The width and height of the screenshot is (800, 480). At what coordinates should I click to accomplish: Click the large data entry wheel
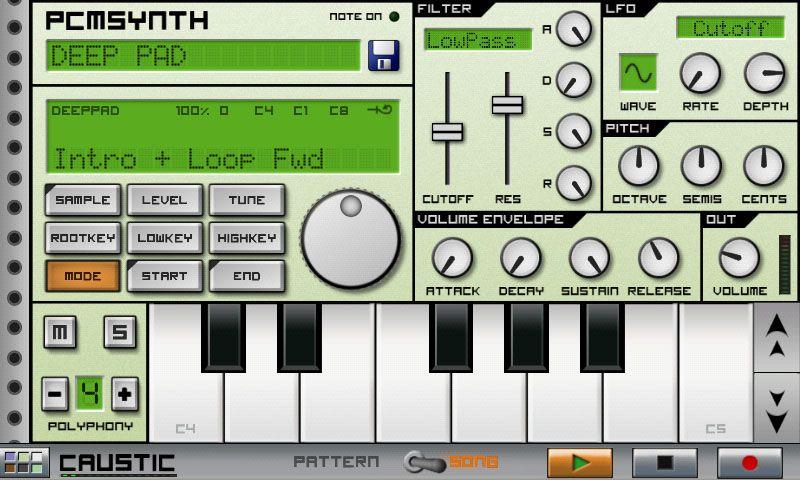click(351, 239)
